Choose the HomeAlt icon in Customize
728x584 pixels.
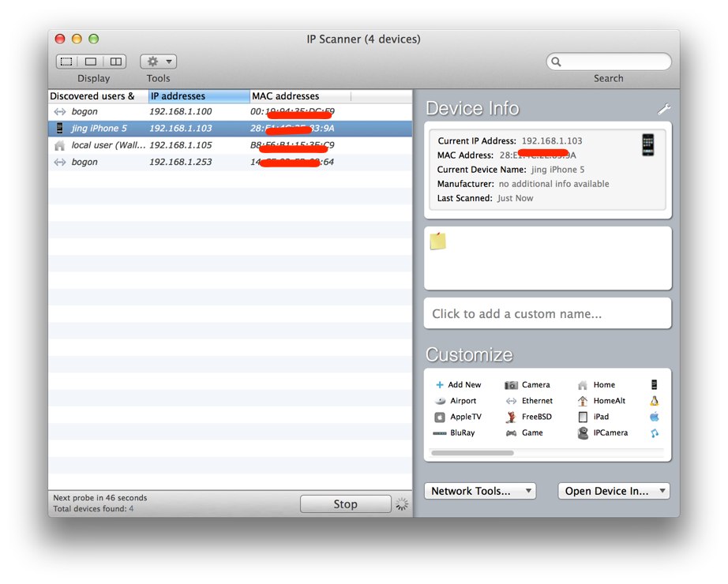pyautogui.click(x=602, y=401)
